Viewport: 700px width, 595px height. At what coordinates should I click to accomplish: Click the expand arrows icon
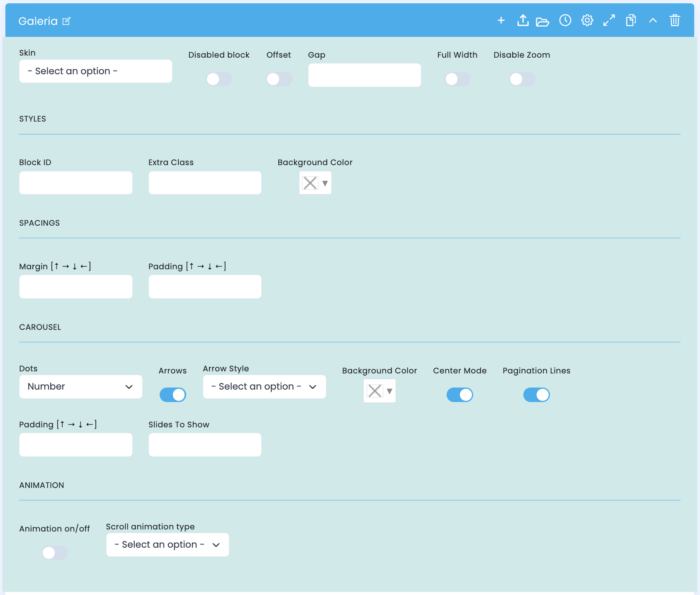click(x=609, y=20)
